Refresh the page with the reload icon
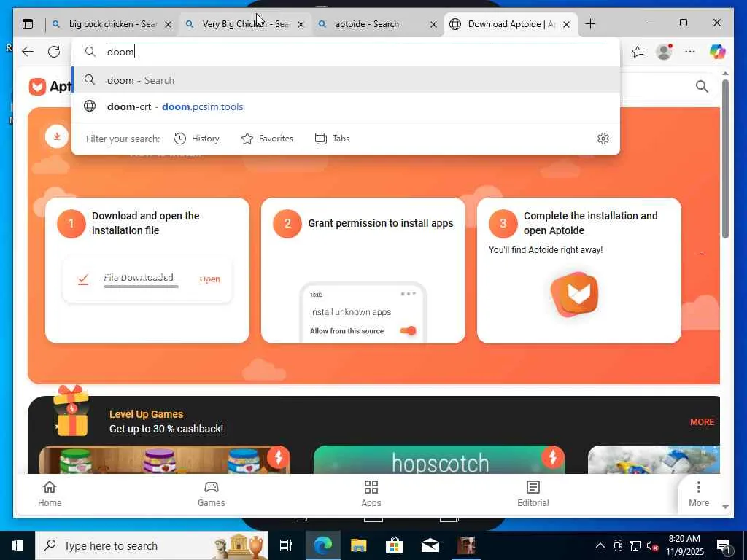The width and height of the screenshot is (747, 560). (x=54, y=52)
